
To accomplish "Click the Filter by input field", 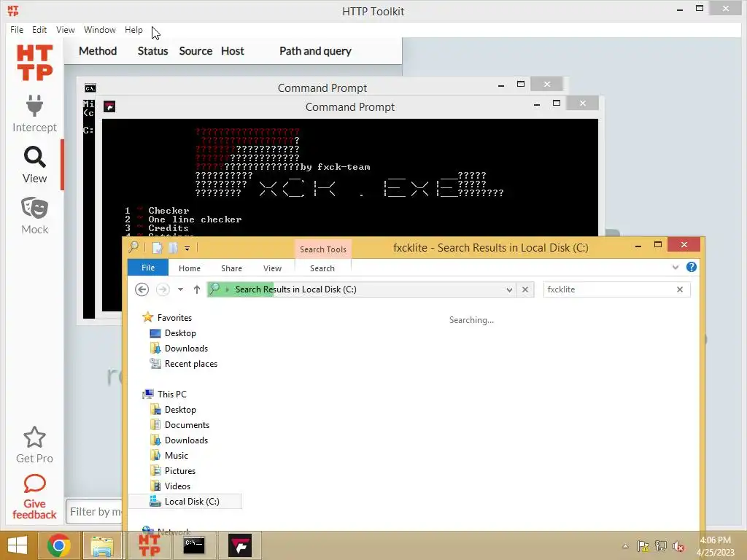I will (x=94, y=511).
